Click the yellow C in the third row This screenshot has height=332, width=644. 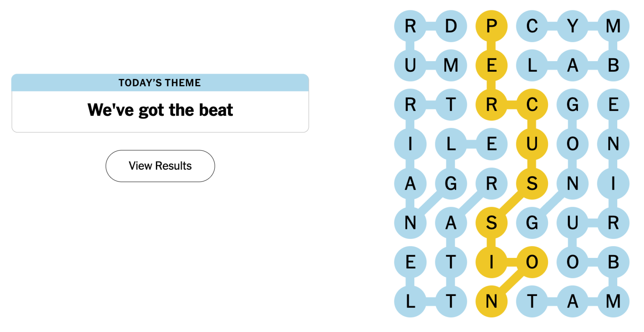pos(532,104)
